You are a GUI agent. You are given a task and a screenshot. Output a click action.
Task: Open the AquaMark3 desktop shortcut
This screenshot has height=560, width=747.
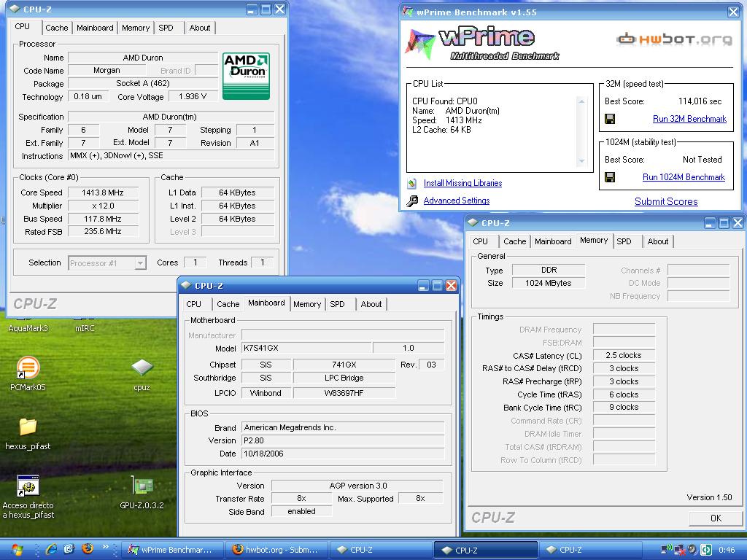click(28, 327)
